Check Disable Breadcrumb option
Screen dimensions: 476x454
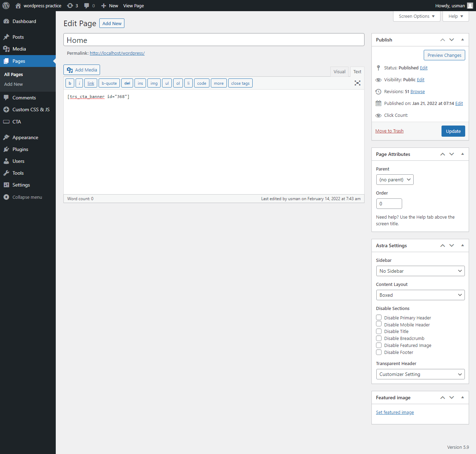379,338
